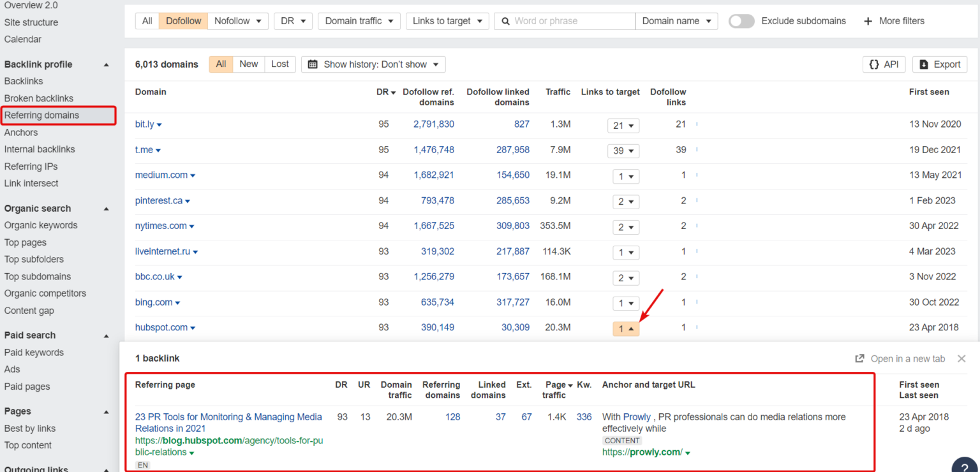The image size is (980, 472).
Task: Click the search magnifier in Word or phrase field
Action: tap(507, 21)
